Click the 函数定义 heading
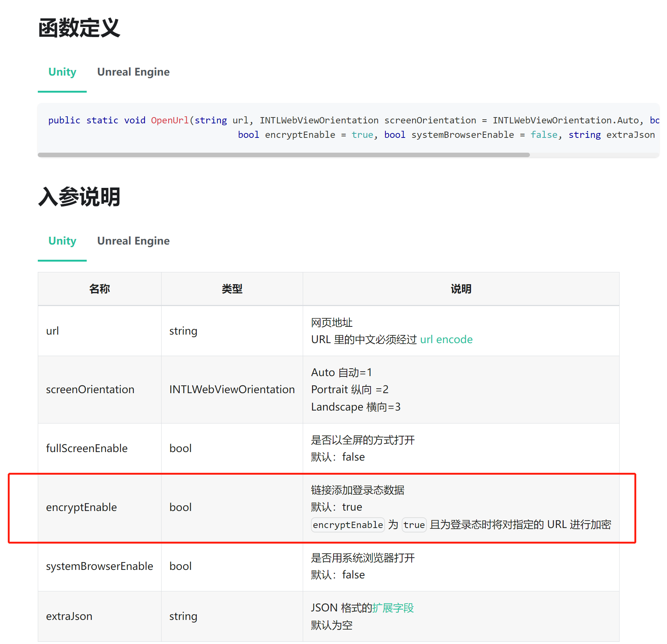Screen dimensions: 667x644 [x=79, y=28]
